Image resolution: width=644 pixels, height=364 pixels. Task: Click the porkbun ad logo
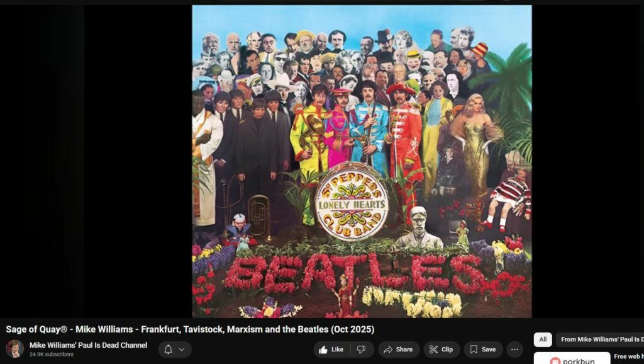pos(572,361)
